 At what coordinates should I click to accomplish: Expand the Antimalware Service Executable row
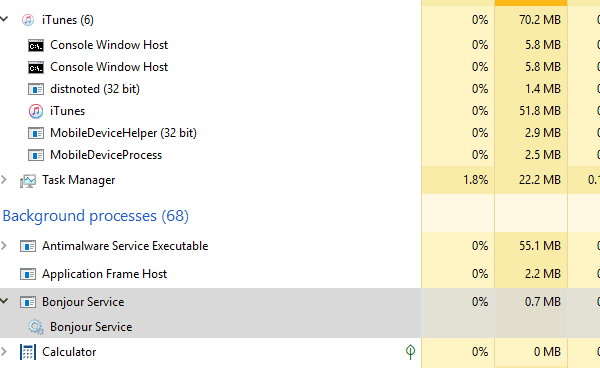4,246
